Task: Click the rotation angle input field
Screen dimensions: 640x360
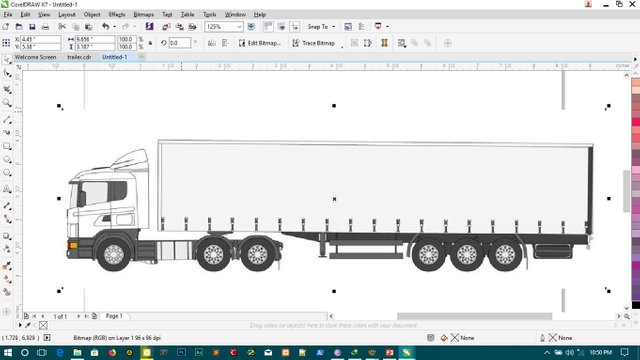Action: (x=180, y=43)
